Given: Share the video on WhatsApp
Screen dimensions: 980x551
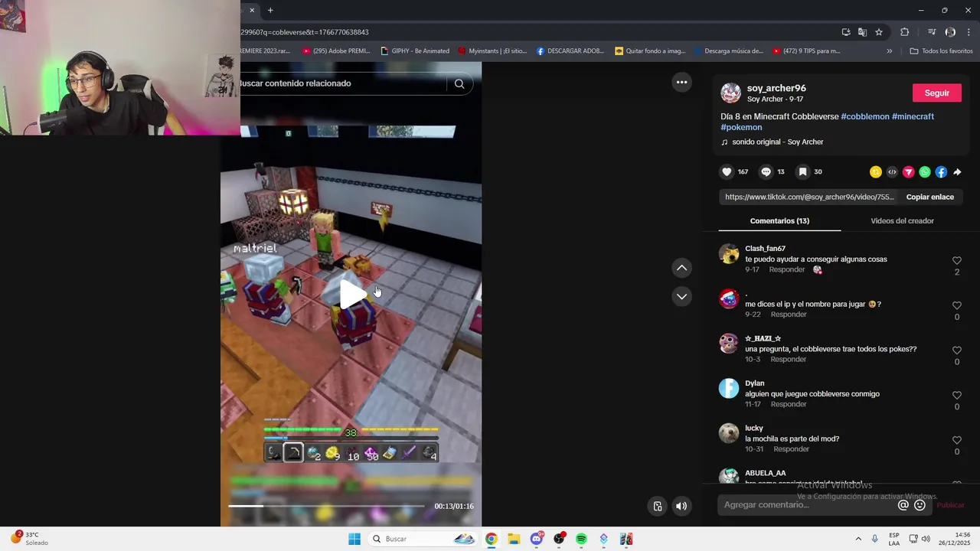Looking at the screenshot, I should pyautogui.click(x=925, y=172).
